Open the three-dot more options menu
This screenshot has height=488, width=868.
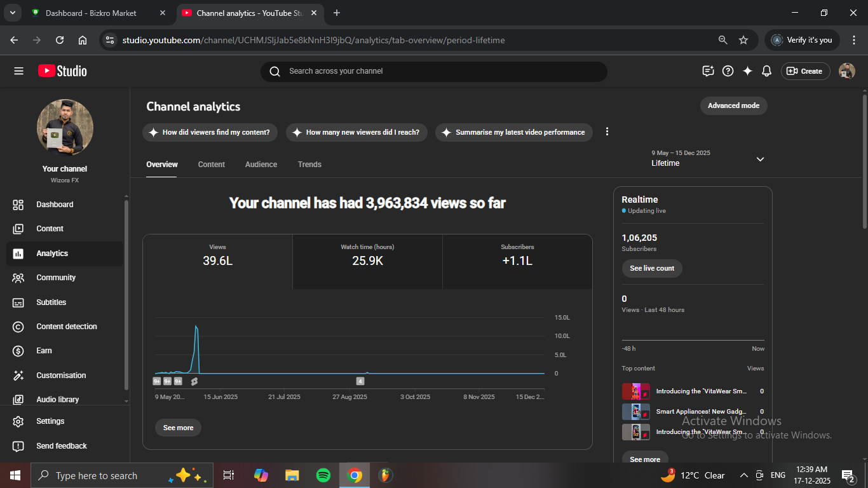click(607, 132)
